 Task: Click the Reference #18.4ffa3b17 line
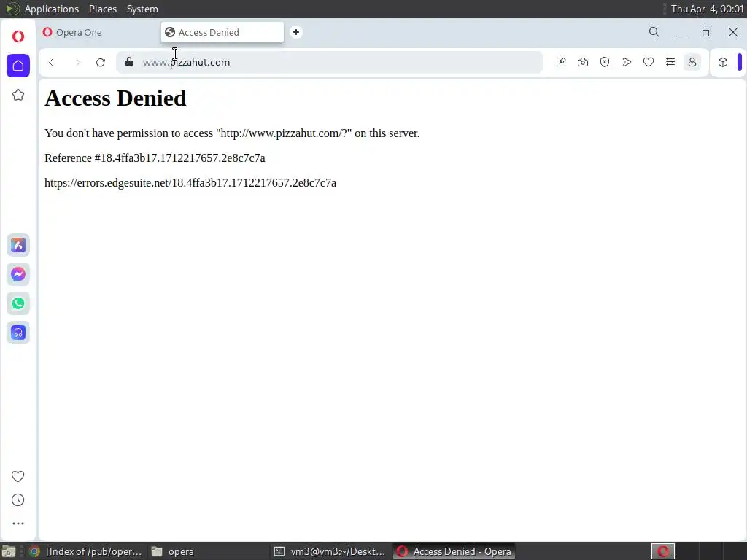(x=155, y=158)
